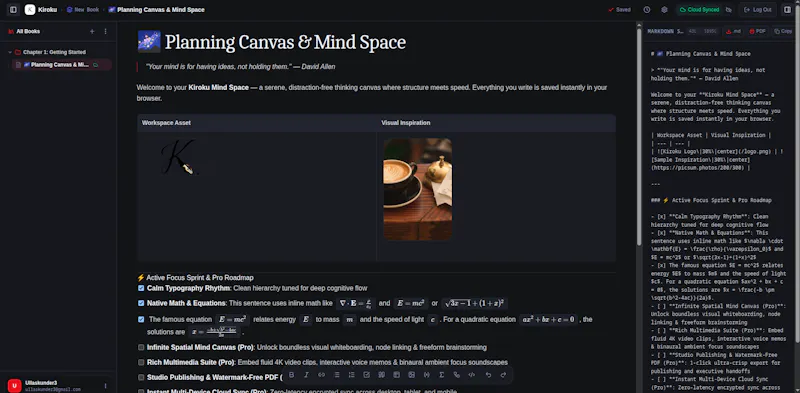Image resolution: width=800 pixels, height=393 pixels.
Task: Insert a table from floating toolbar
Action: point(396,375)
